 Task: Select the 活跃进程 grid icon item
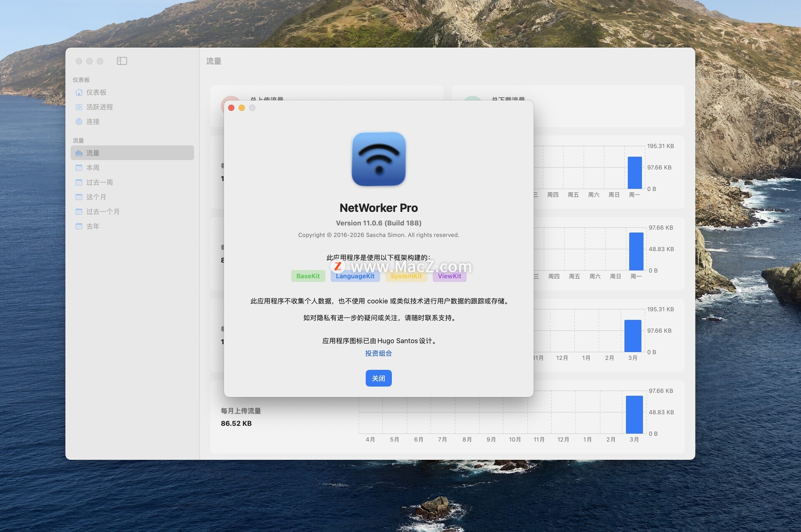tap(99, 107)
